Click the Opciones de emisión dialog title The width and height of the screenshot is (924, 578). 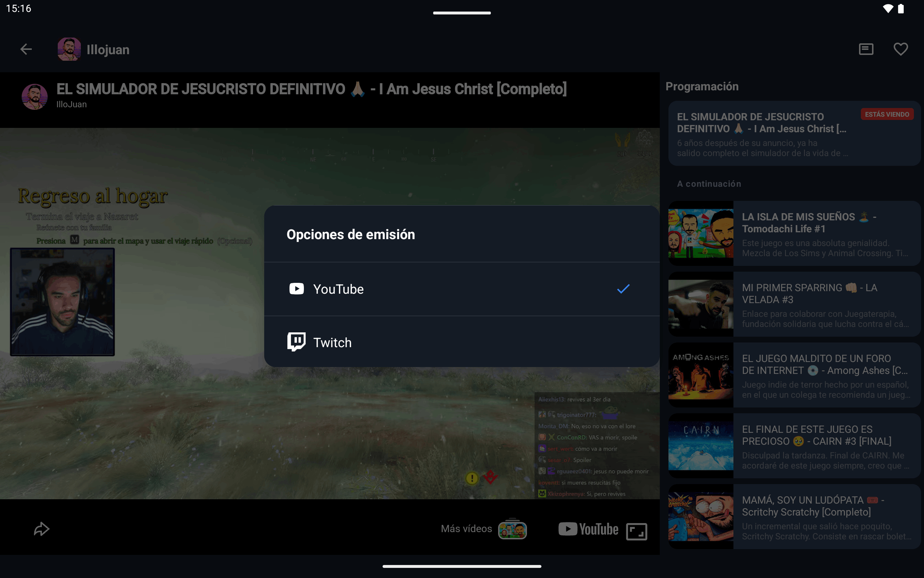point(350,234)
